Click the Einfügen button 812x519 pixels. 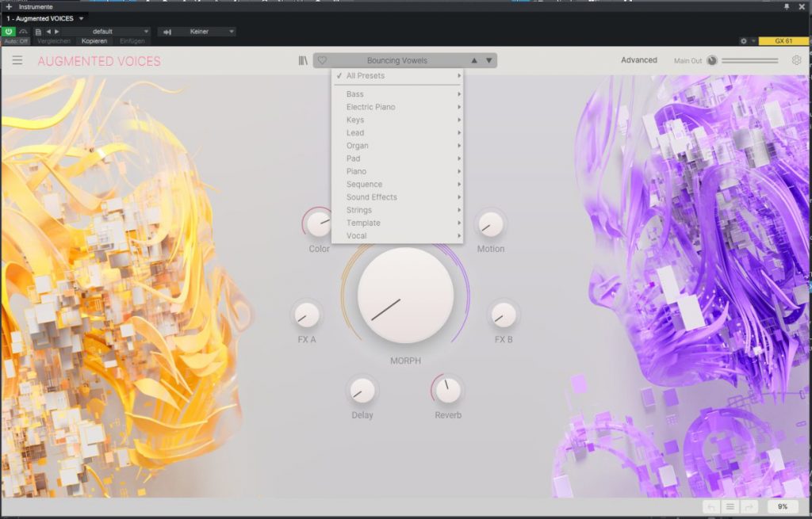[x=132, y=41]
